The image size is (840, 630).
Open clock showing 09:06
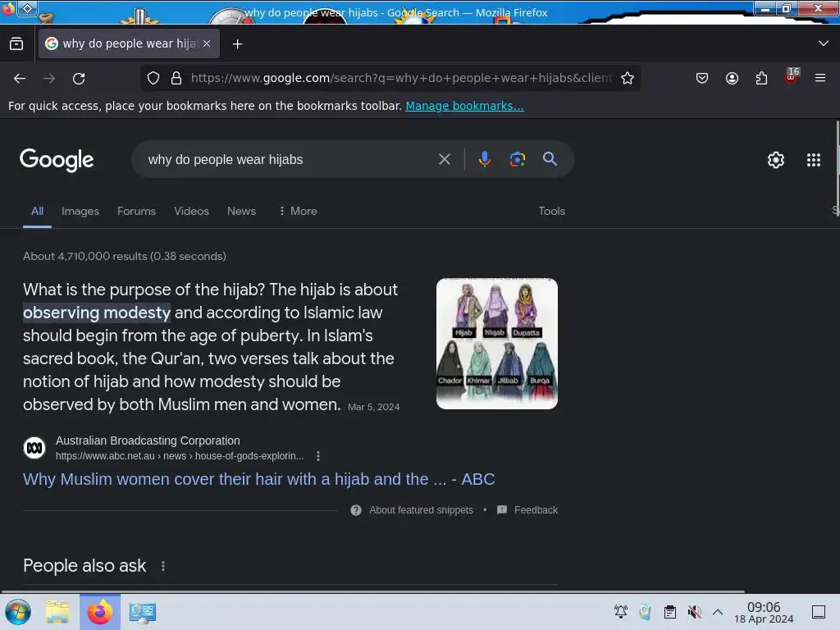click(x=764, y=612)
